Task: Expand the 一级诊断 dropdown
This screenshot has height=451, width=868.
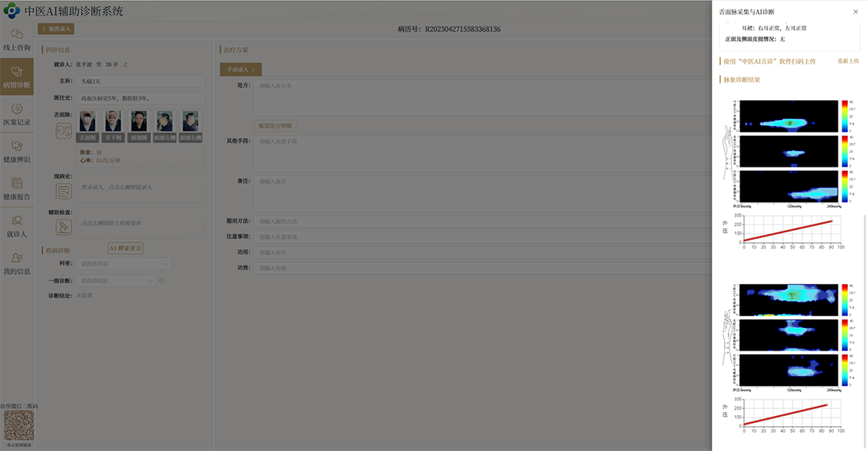Action: (116, 281)
